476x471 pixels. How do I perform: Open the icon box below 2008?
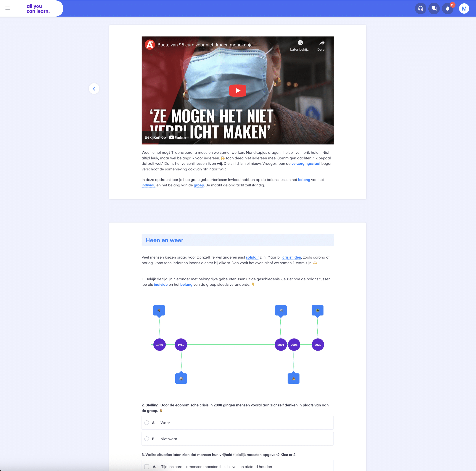tap(293, 379)
